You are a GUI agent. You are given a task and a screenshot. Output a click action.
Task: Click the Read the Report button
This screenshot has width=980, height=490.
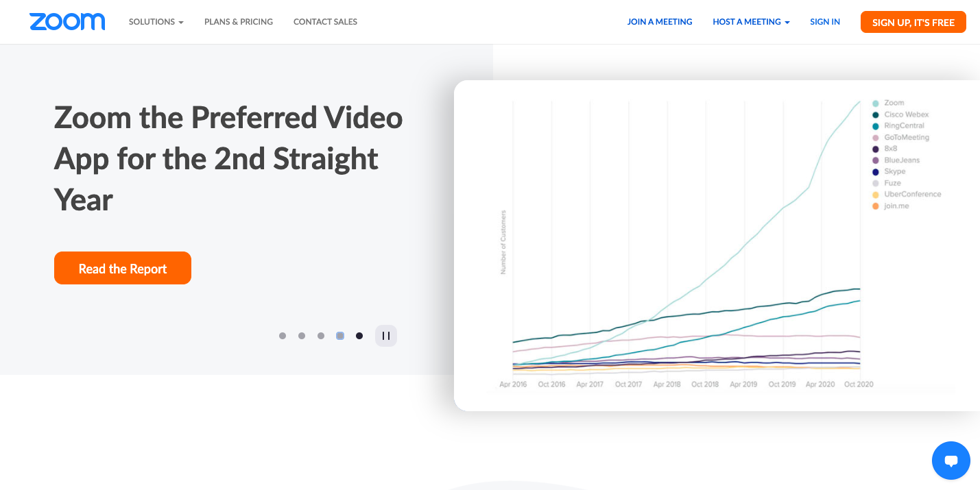123,268
